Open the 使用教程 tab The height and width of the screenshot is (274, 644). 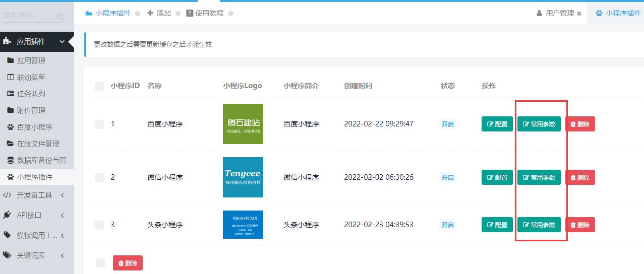[x=205, y=13]
